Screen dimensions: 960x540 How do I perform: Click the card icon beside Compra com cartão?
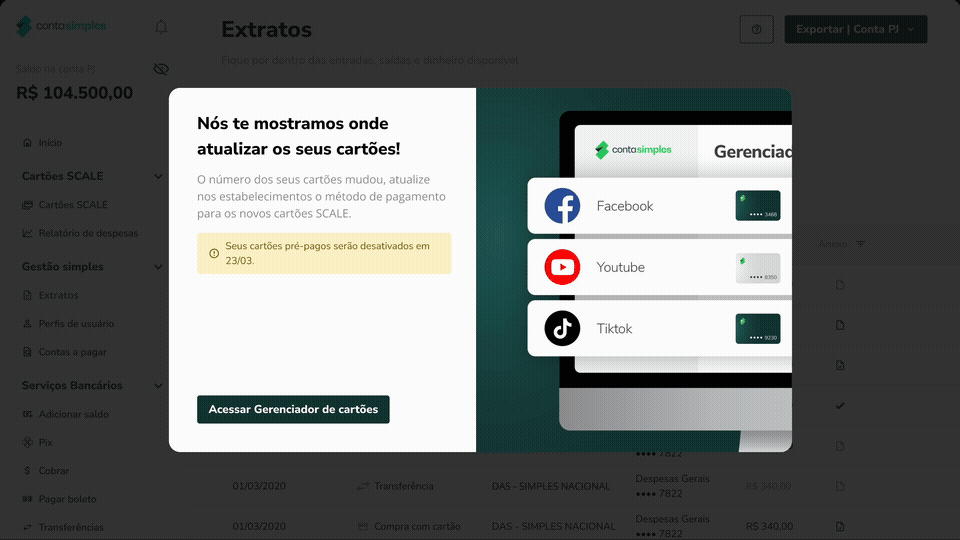point(362,527)
